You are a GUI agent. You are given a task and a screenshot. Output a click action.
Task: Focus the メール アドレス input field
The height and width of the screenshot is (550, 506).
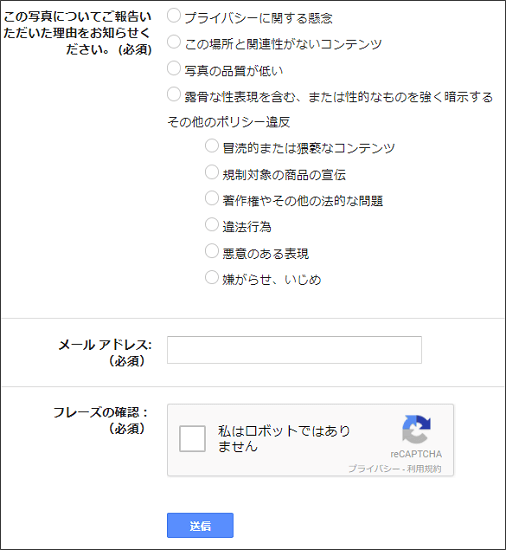tap(294, 350)
